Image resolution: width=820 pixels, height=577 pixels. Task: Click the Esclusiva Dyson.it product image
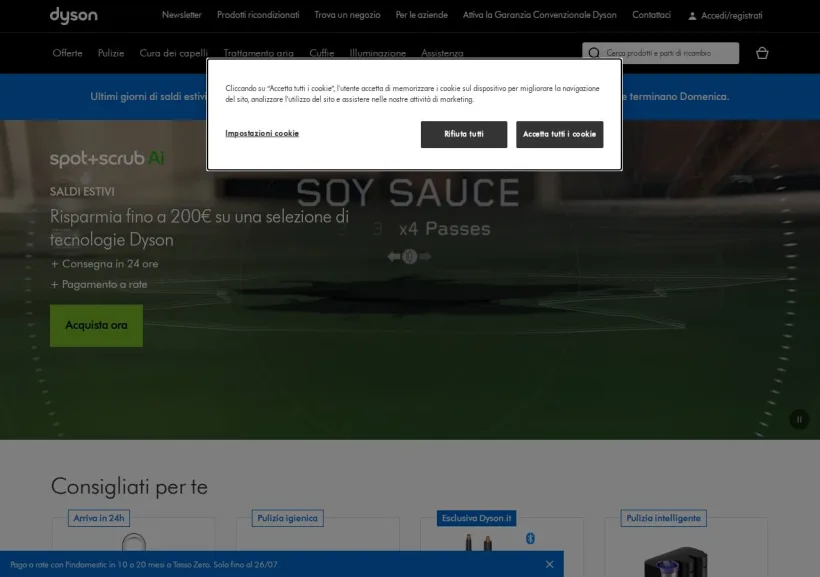coord(478,542)
